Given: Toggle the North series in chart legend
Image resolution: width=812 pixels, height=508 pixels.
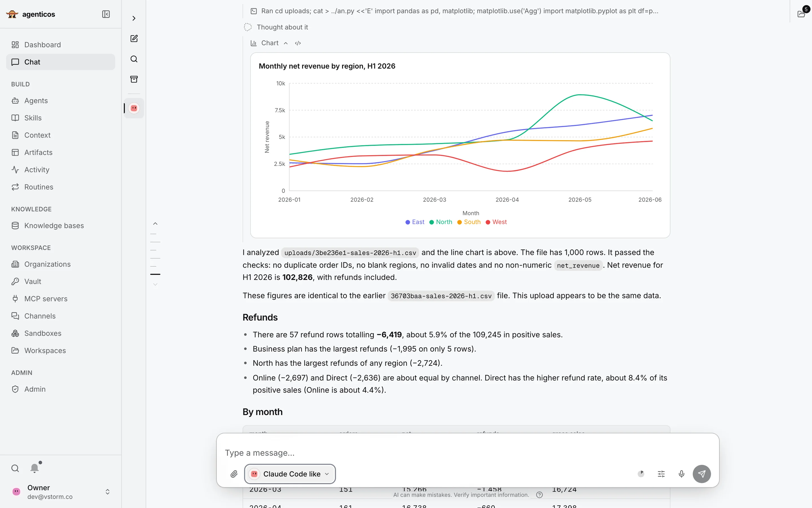Looking at the screenshot, I should click(441, 222).
